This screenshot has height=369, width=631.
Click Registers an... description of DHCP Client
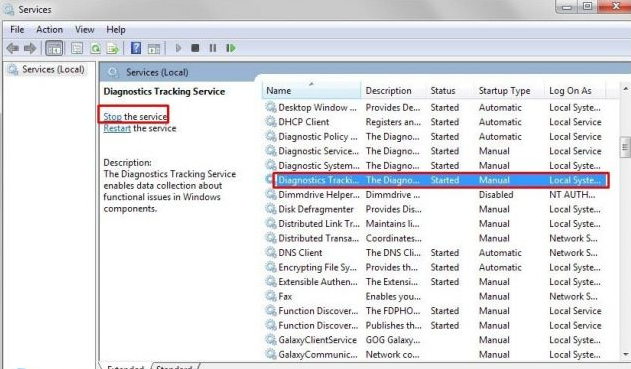(x=393, y=122)
